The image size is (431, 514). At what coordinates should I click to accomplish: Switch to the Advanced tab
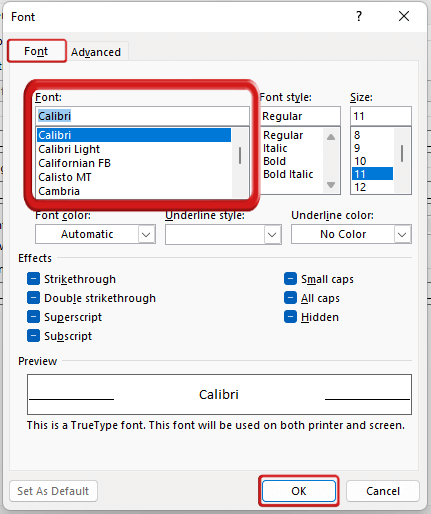[96, 52]
